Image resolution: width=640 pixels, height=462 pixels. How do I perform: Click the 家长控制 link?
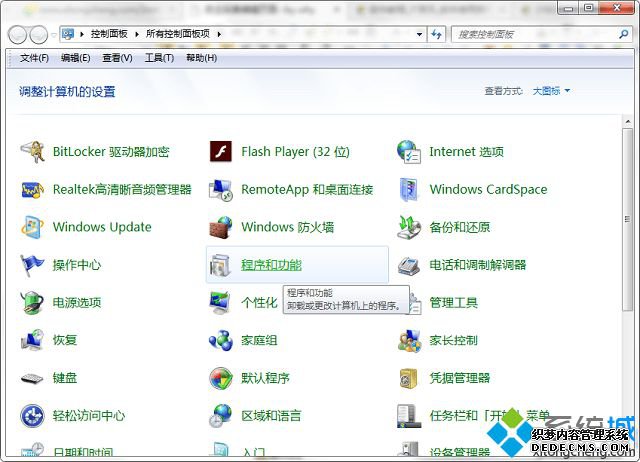click(453, 340)
